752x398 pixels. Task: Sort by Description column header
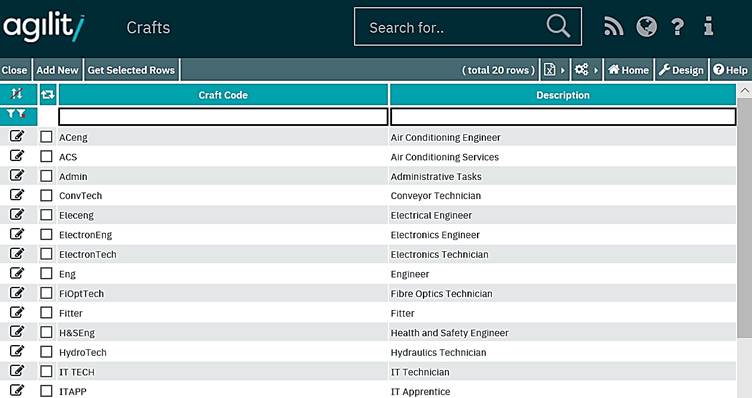pyautogui.click(x=563, y=95)
